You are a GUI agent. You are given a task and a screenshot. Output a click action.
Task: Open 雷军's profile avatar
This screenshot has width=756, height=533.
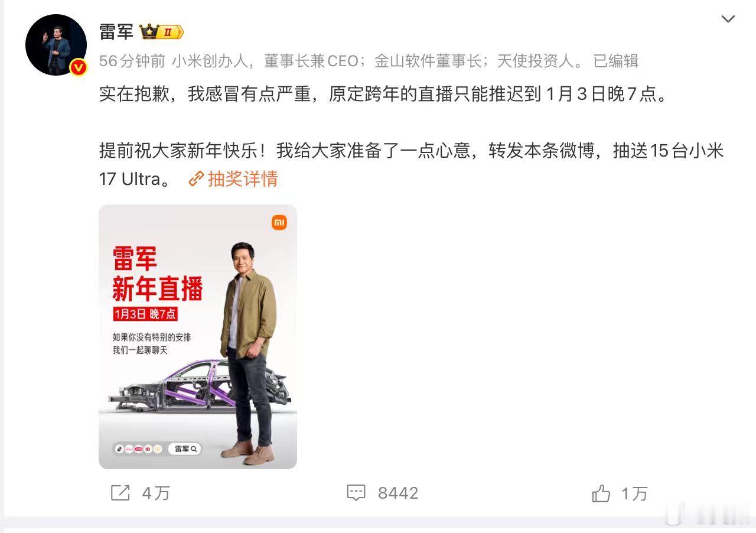click(x=56, y=45)
